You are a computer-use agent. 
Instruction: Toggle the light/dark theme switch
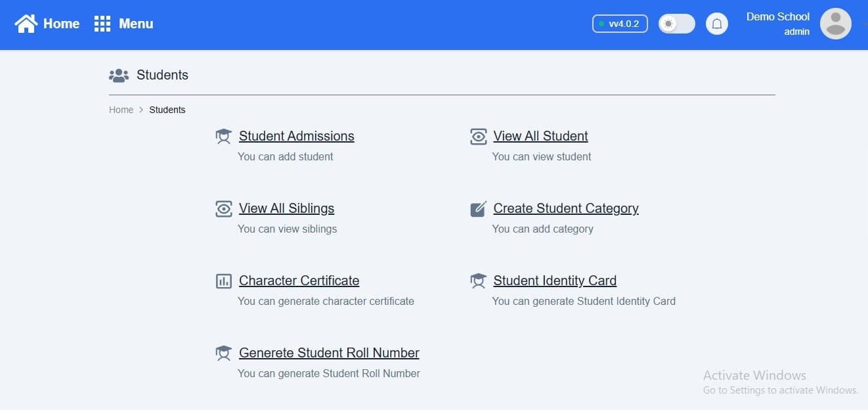point(676,24)
